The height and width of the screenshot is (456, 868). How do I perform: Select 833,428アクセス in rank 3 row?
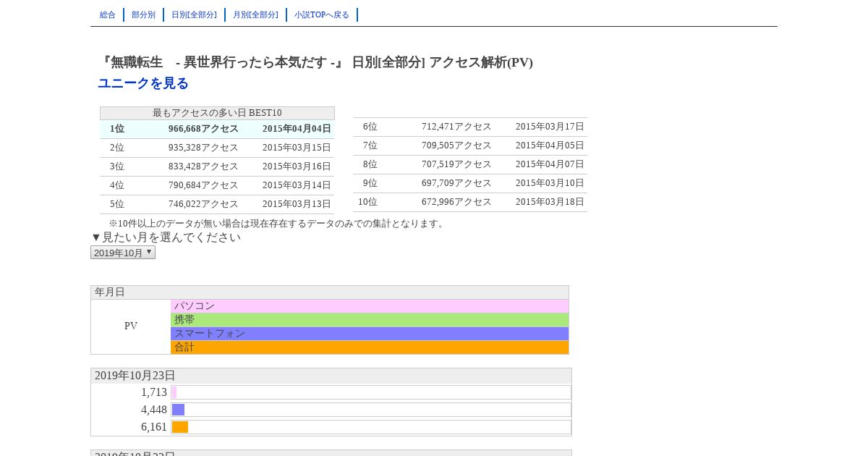click(x=203, y=166)
